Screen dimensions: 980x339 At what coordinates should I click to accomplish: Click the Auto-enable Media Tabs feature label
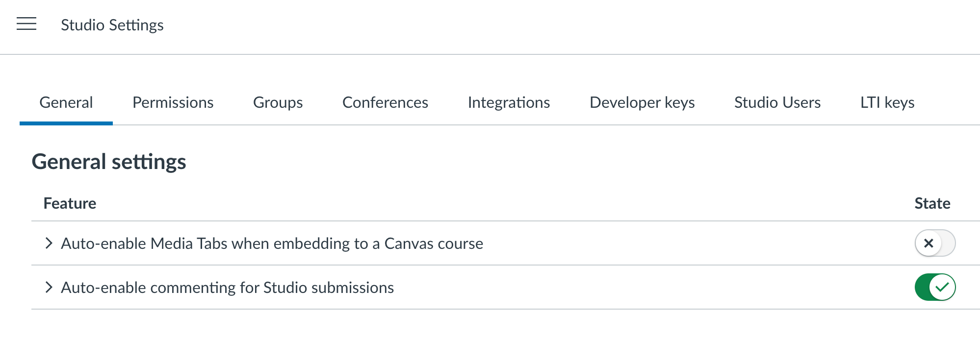272,243
